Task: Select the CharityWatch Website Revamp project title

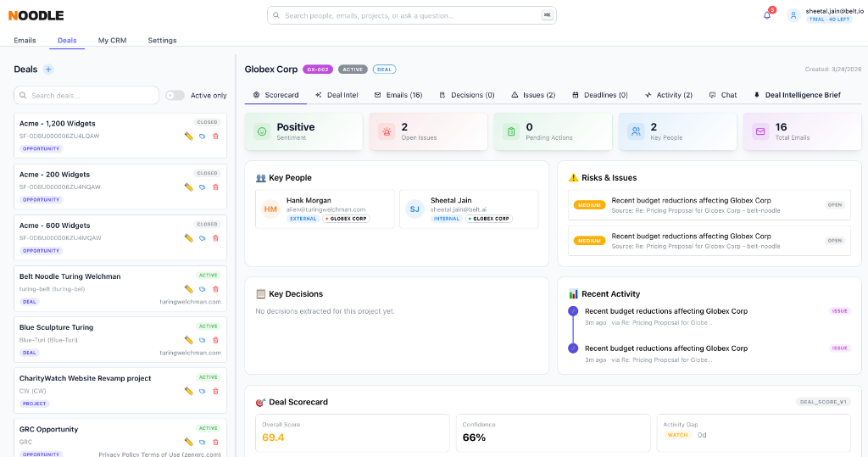Action: 86,378
